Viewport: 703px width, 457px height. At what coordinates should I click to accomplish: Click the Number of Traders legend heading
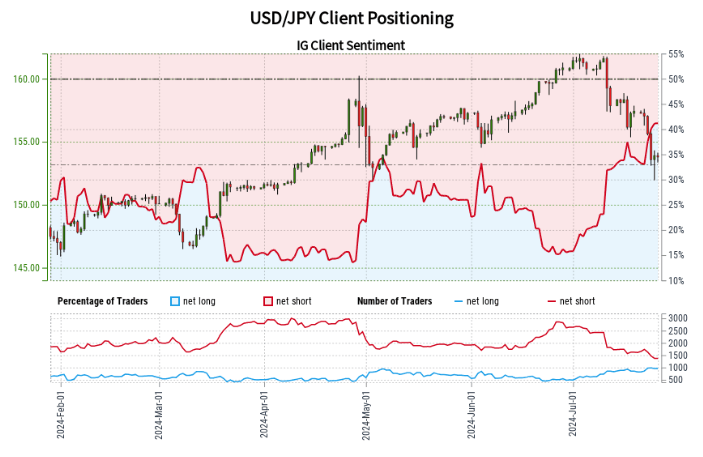click(x=394, y=301)
